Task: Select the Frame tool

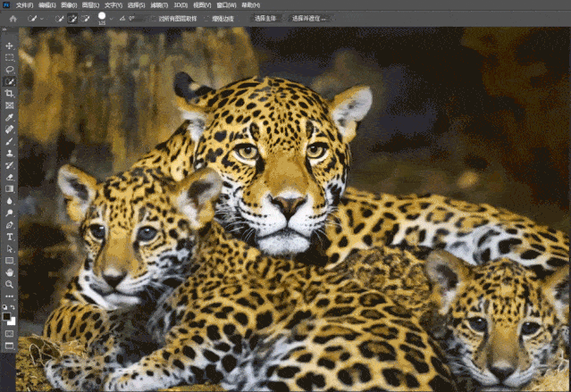Action: tap(10, 105)
